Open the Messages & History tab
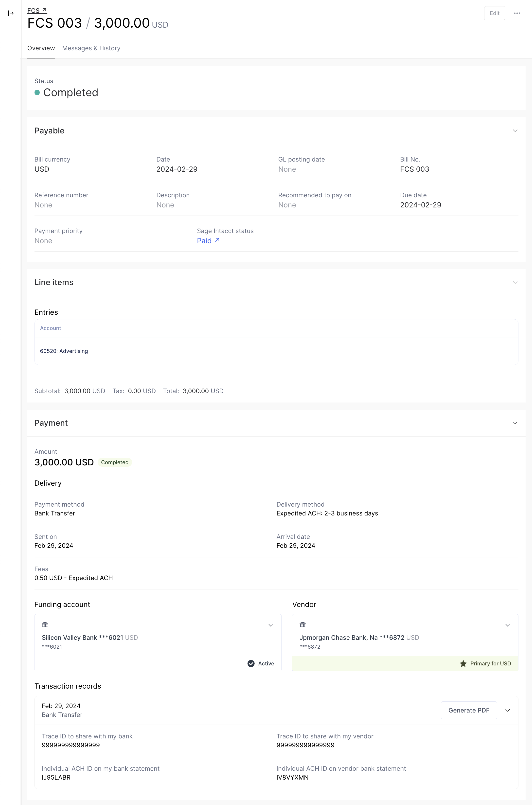 pos(91,48)
